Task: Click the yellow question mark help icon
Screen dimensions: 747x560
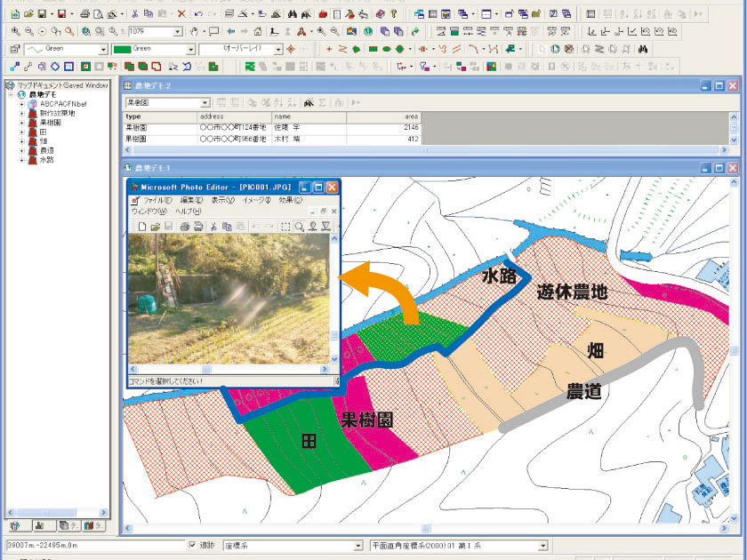Action: click(394, 14)
